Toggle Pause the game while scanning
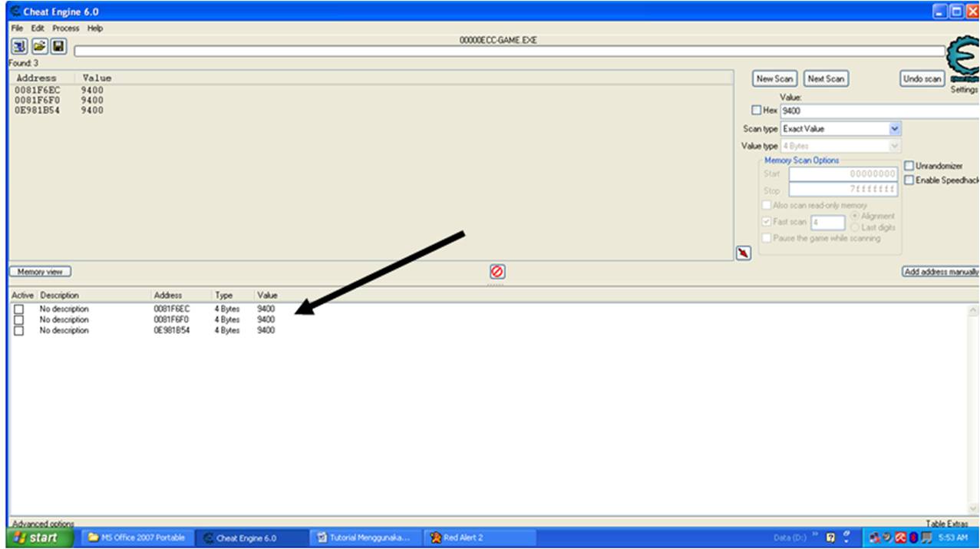Screen dimensions: 980x549 (767, 238)
